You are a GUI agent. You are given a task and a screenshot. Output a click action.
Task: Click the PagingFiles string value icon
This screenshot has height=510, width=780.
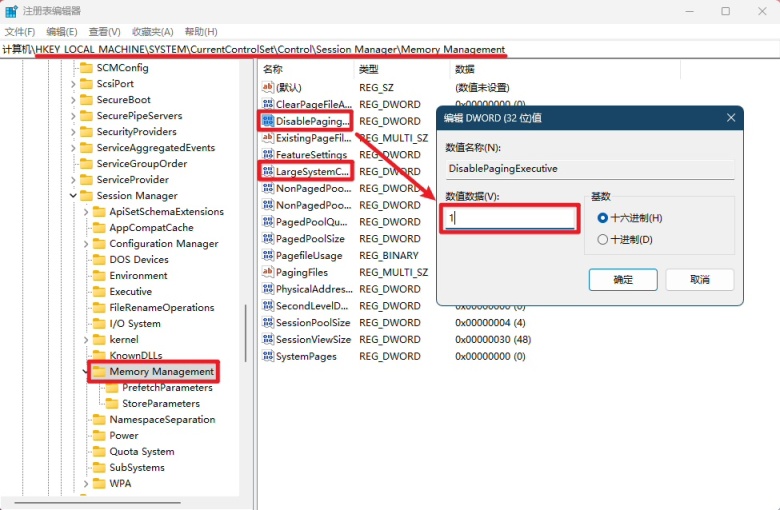[268, 272]
